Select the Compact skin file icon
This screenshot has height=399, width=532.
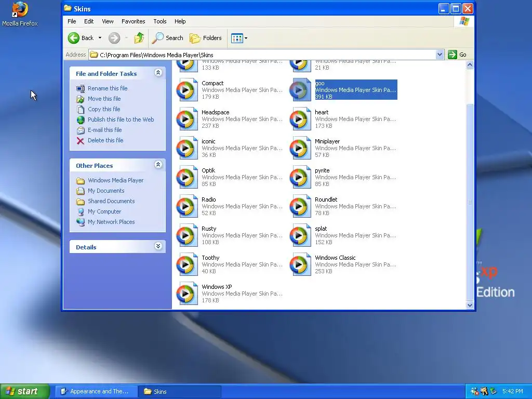click(187, 90)
